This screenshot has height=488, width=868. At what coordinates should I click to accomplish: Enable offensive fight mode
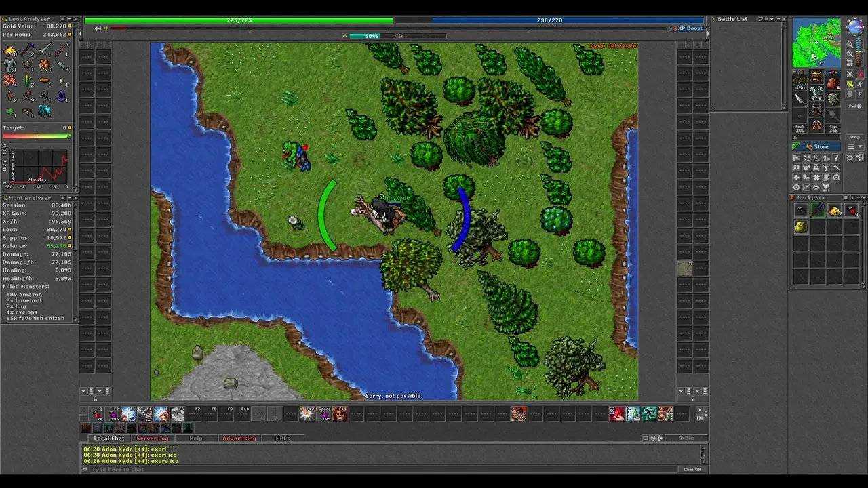click(x=850, y=73)
